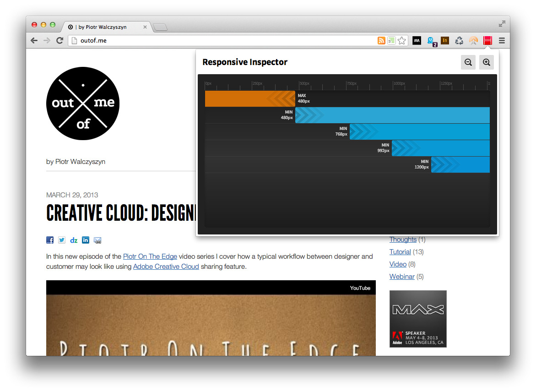
Task: Share the post on LinkedIn
Action: coord(86,240)
